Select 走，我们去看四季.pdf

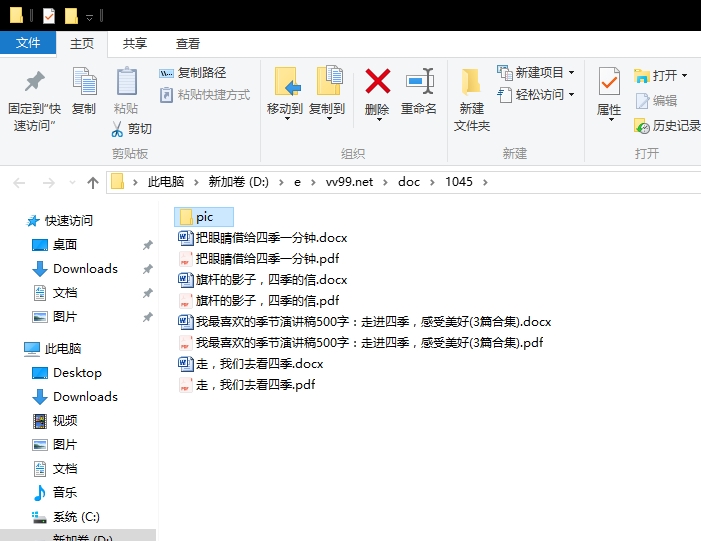(246, 385)
